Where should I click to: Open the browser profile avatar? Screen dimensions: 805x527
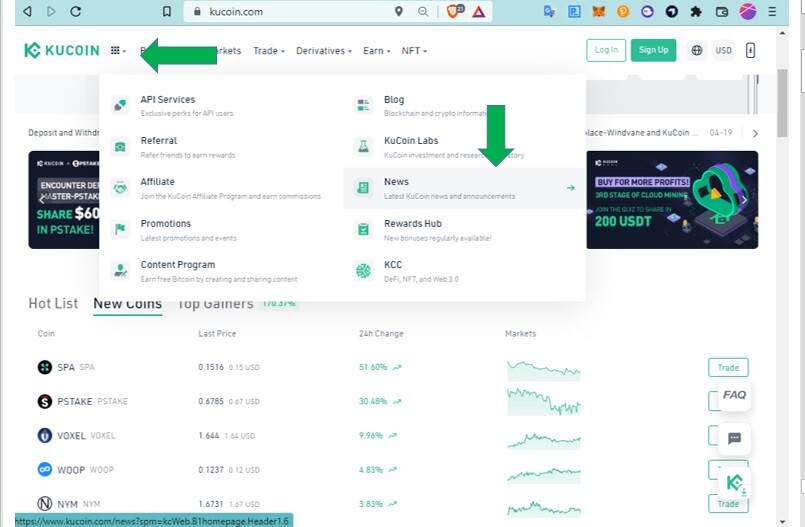point(748,11)
